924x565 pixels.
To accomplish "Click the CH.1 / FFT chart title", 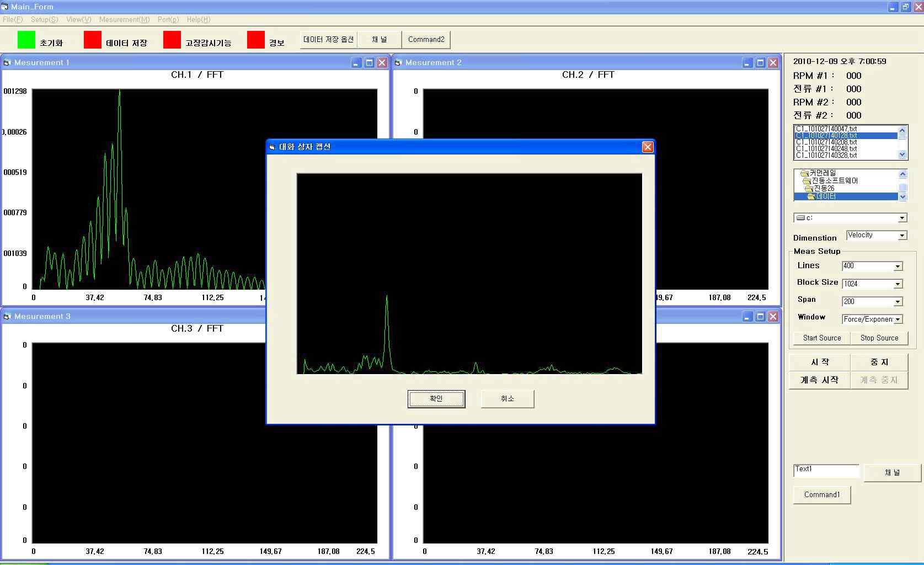I will pyautogui.click(x=197, y=75).
